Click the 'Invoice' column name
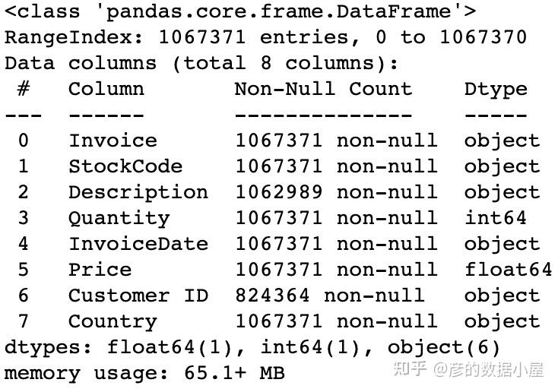The height and width of the screenshot is (392, 558). pyautogui.click(x=113, y=141)
